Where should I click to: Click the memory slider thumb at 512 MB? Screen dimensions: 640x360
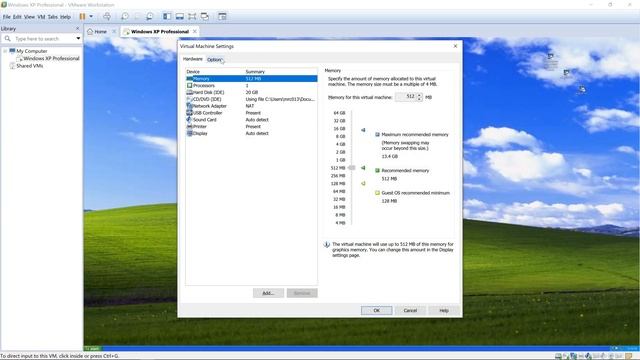click(x=351, y=168)
